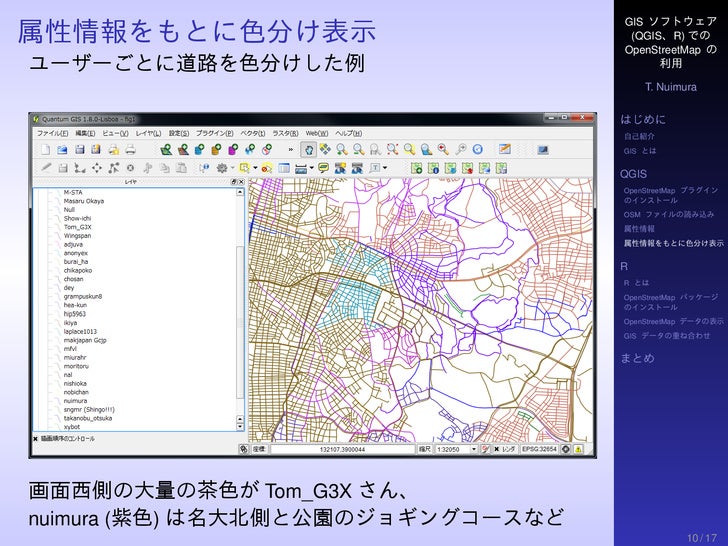Open the ラスタ(R) menu
728x546 pixels.
[x=285, y=133]
